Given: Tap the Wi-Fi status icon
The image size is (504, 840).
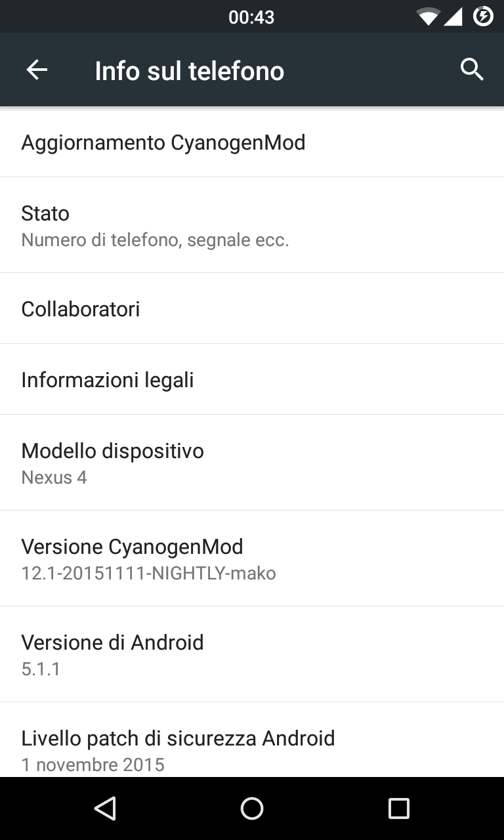Looking at the screenshot, I should [428, 16].
